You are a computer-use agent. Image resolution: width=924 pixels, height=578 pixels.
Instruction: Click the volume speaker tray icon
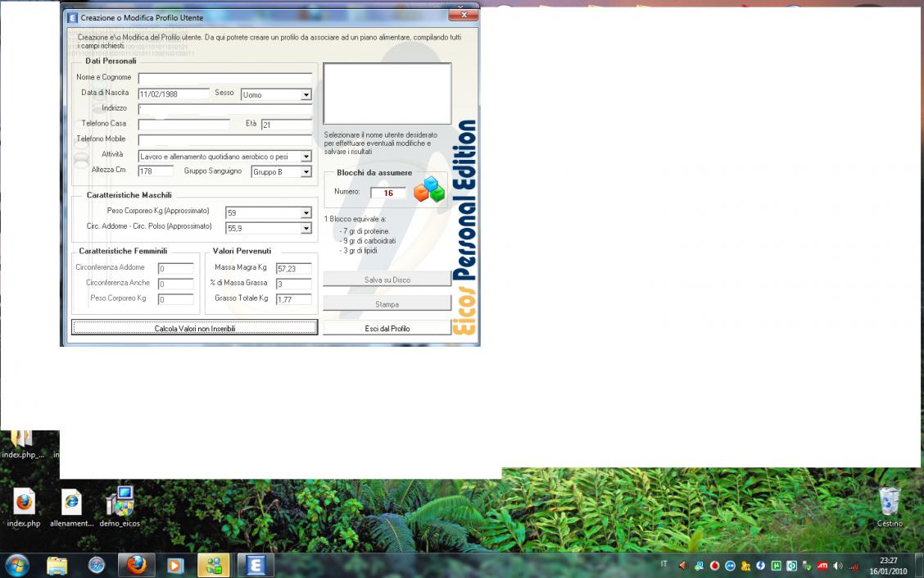tap(837, 566)
